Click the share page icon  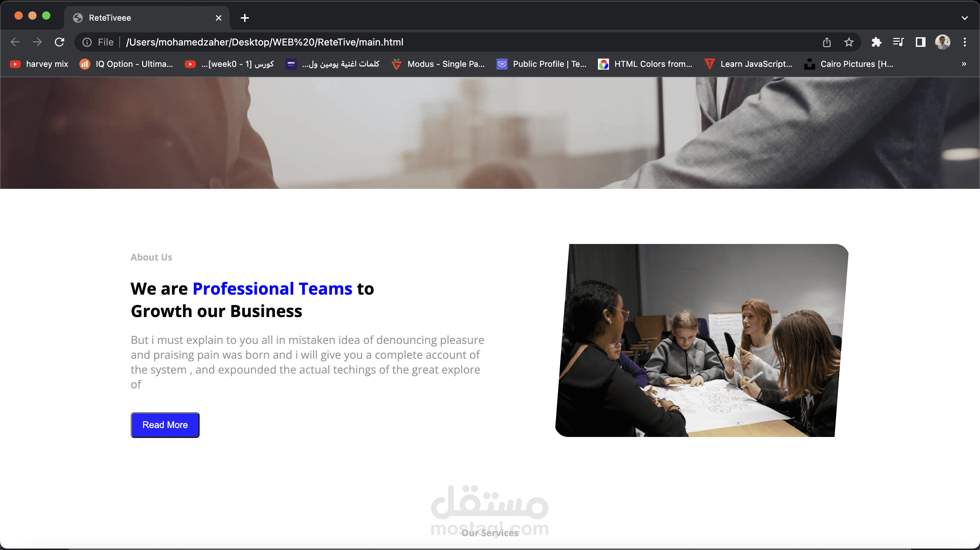(x=827, y=42)
